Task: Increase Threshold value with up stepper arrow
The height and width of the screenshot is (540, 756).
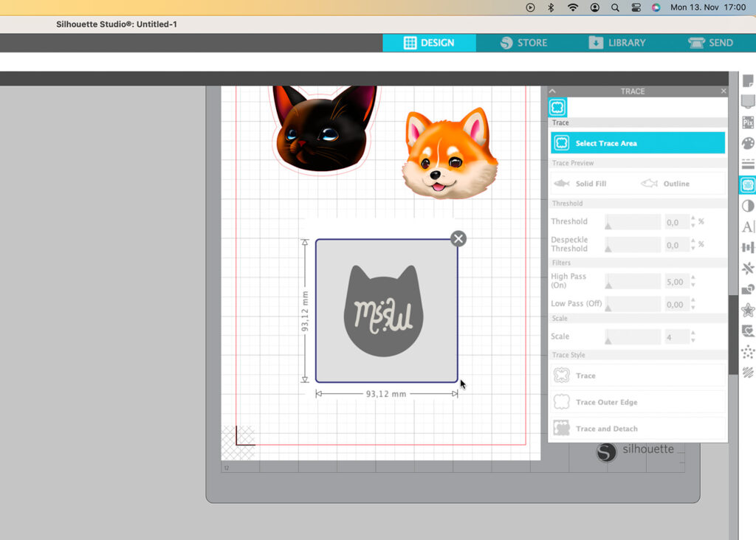Action: pyautogui.click(x=693, y=218)
